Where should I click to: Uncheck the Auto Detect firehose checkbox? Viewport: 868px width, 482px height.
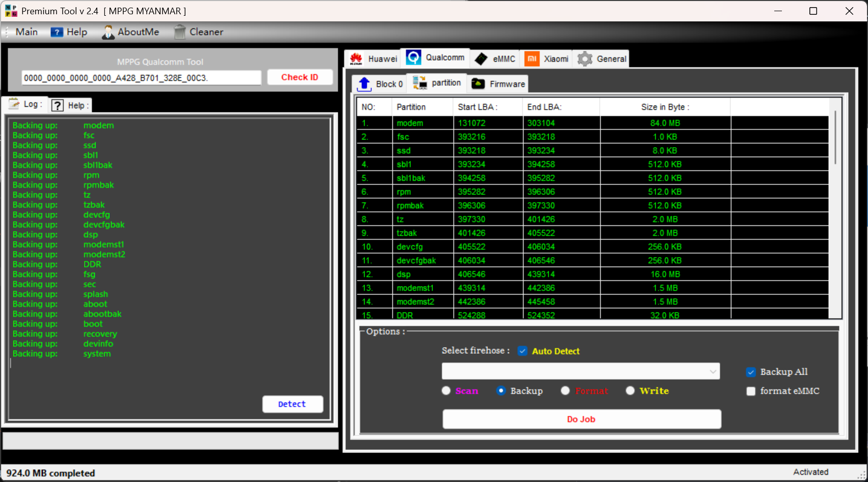522,351
